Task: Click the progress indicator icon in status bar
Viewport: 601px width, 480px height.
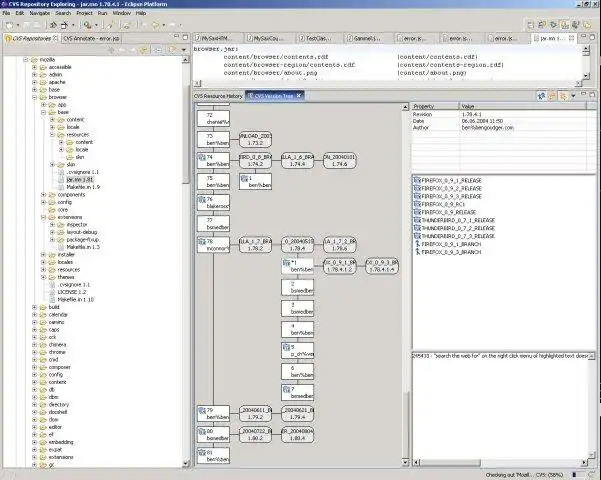Action: point(574,475)
